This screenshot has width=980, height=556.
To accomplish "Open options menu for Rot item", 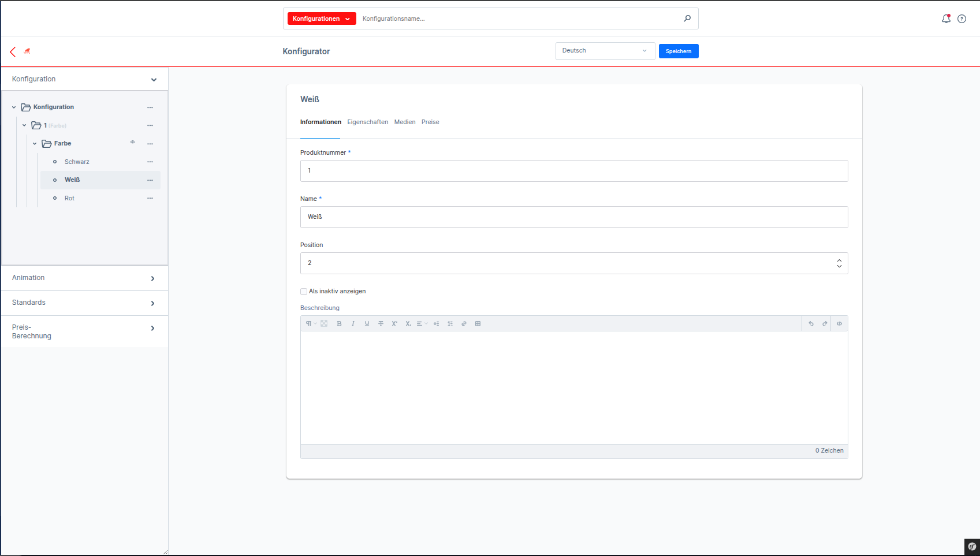I will coord(150,198).
